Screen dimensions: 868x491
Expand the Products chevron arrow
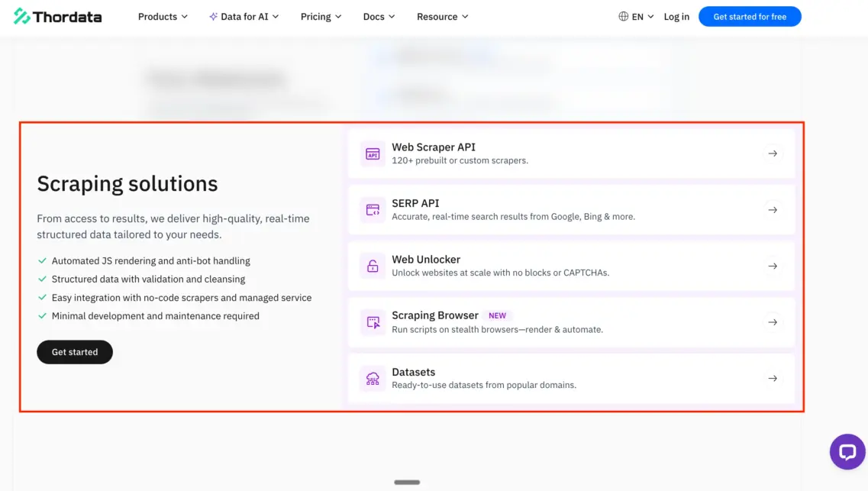pyautogui.click(x=184, y=17)
